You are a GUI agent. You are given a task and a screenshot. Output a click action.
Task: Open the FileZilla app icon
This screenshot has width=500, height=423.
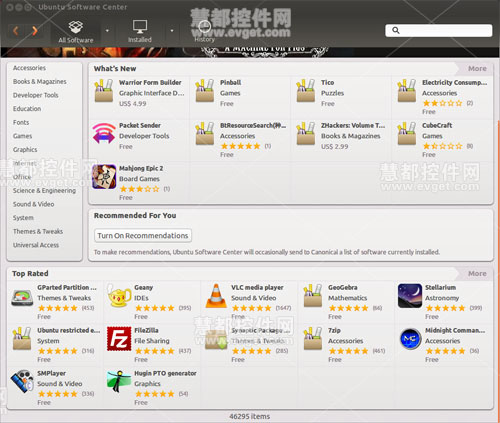click(x=119, y=339)
